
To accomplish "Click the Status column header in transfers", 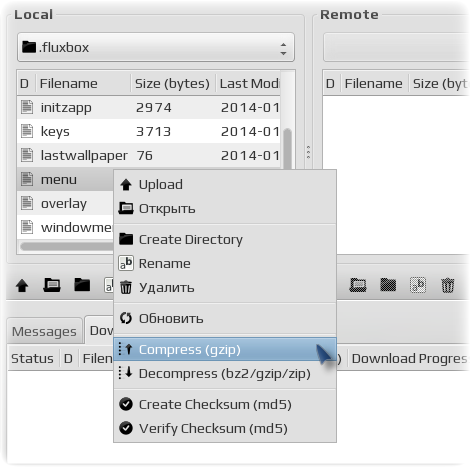I will [33, 359].
